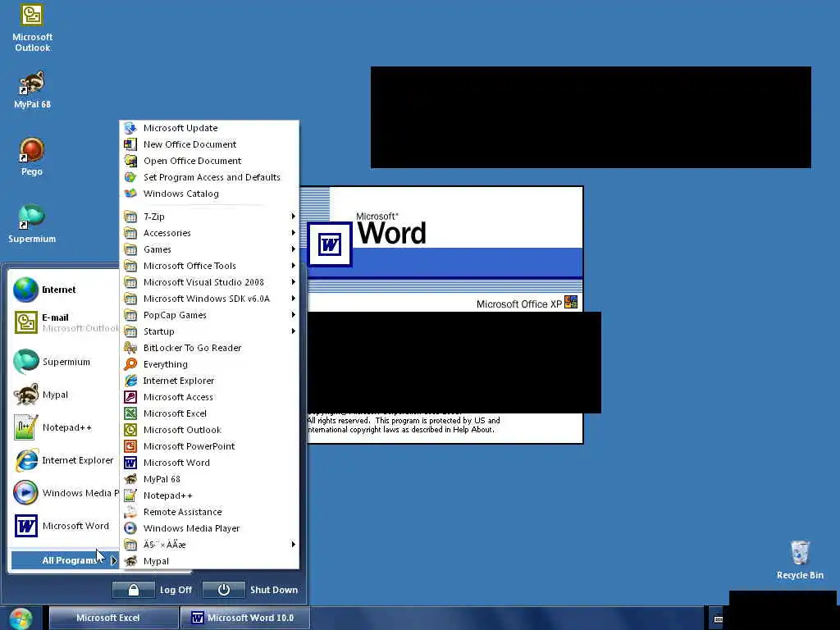
Task: Choose Notepad++ in All Programs list
Action: 209,495
